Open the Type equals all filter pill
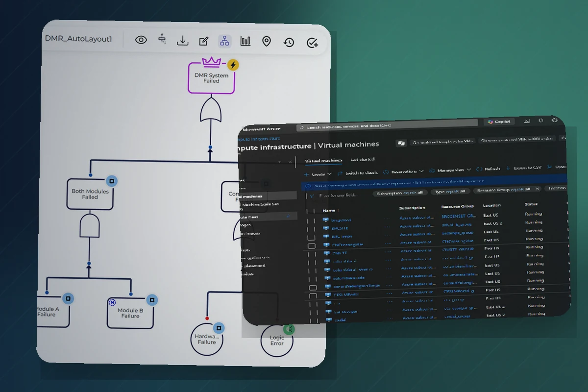Viewport: 588px width, 392px height. 450,191
